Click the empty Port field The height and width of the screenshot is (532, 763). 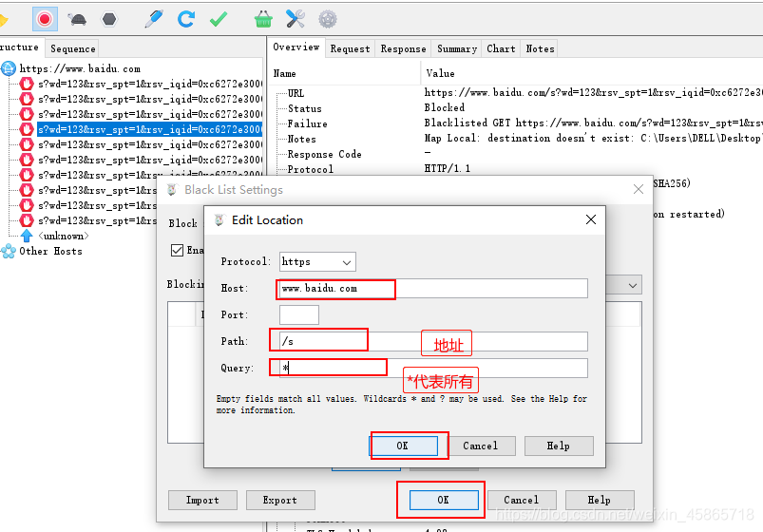[x=299, y=314]
